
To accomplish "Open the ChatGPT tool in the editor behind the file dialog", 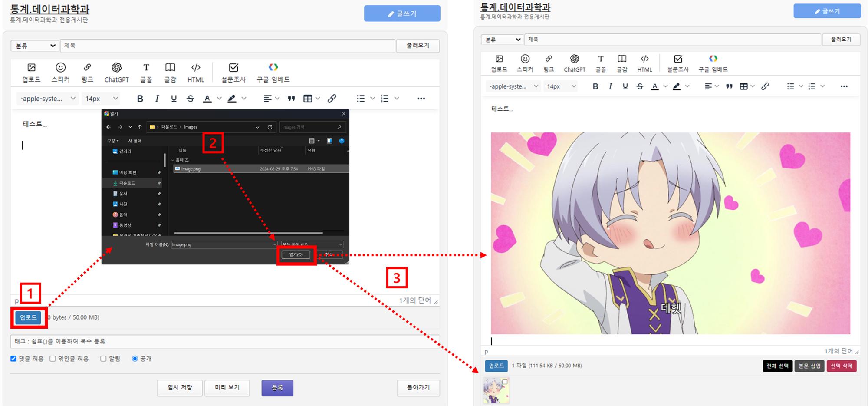I will tap(116, 73).
